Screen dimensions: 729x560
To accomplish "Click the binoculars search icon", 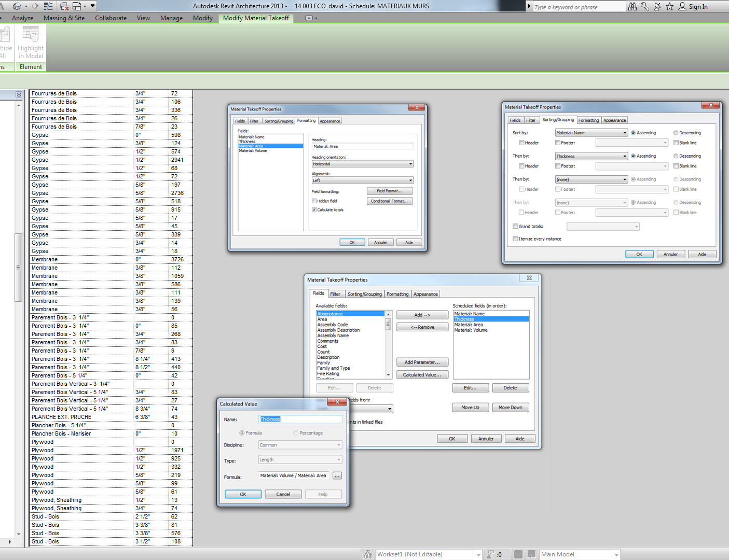I will 632,7.
